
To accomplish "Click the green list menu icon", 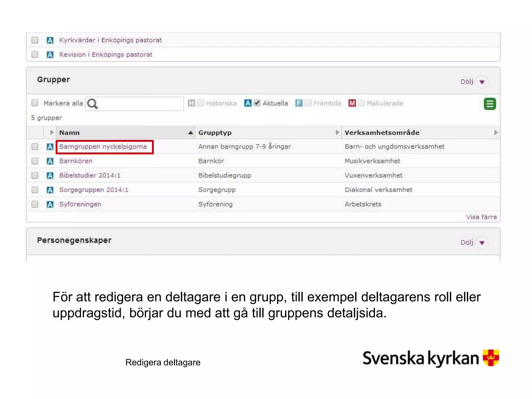I will tap(489, 104).
